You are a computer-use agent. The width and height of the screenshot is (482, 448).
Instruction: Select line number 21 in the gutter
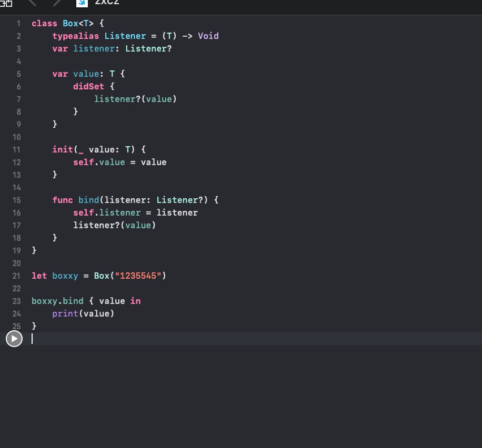17,276
